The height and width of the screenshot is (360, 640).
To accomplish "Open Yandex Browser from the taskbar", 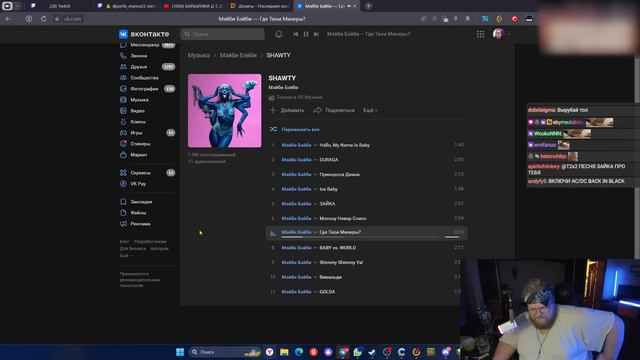I will point(269,352).
